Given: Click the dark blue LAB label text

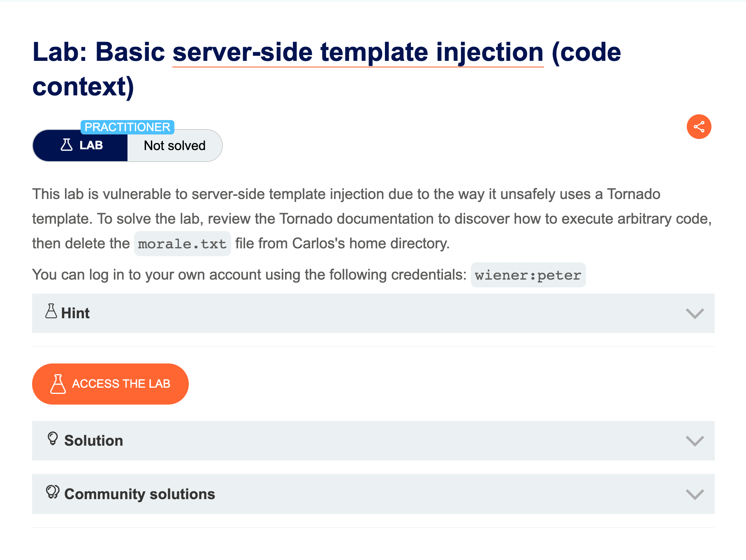Looking at the screenshot, I should tap(91, 146).
